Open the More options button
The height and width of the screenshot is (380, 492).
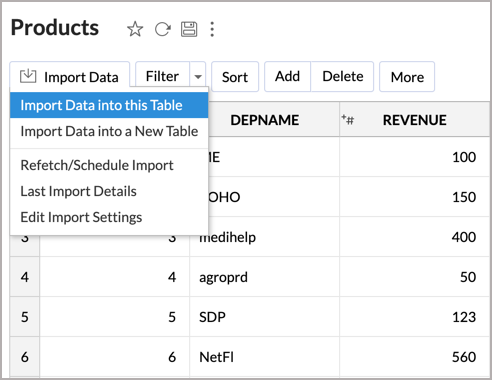(407, 77)
